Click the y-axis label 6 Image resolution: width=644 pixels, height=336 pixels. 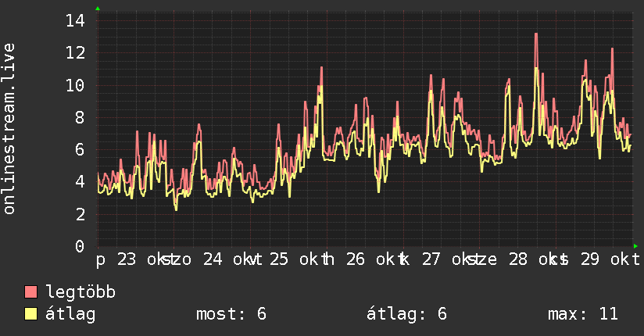[x=80, y=149]
